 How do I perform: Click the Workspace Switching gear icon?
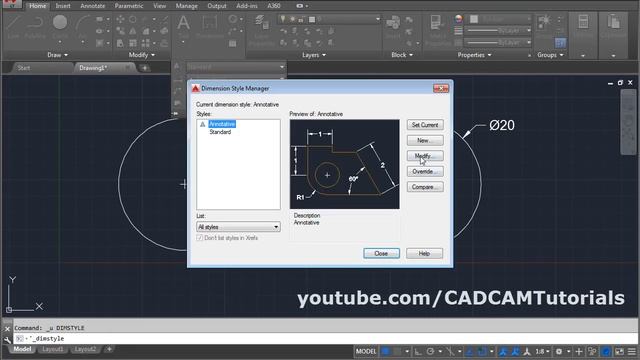click(x=559, y=351)
